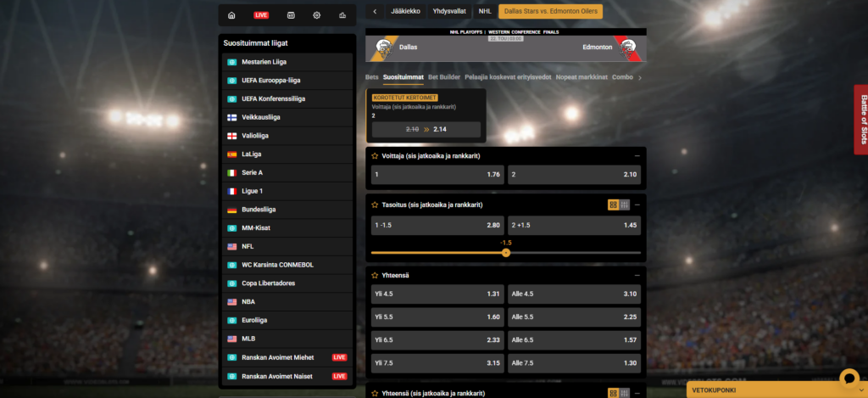Collapse the Voittaja market section
The width and height of the screenshot is (868, 398).
(x=637, y=156)
